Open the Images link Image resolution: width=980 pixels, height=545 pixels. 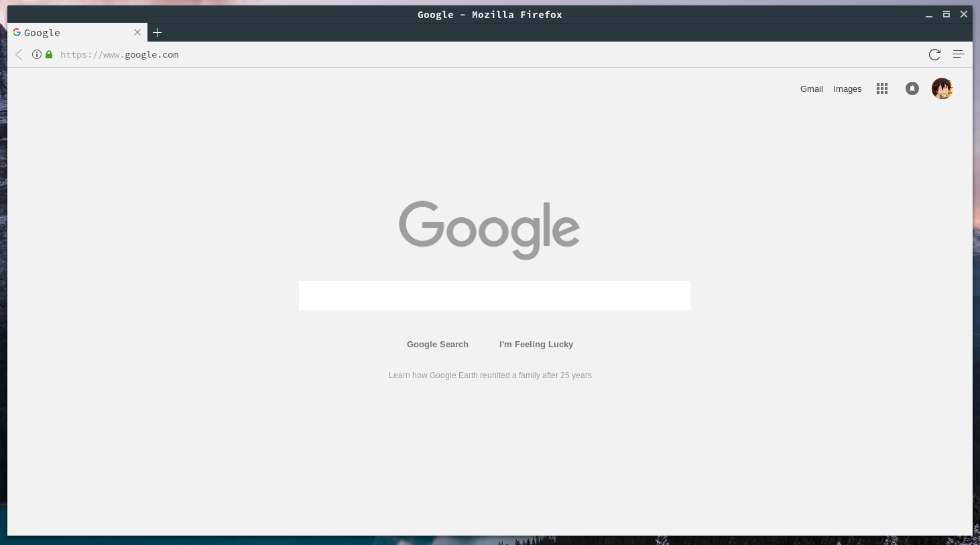(x=847, y=88)
